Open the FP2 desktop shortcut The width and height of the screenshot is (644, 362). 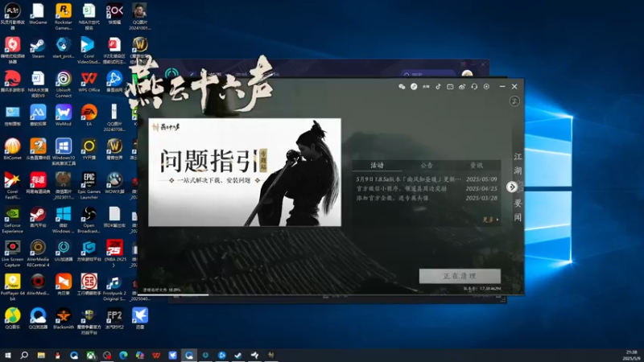coord(114,319)
